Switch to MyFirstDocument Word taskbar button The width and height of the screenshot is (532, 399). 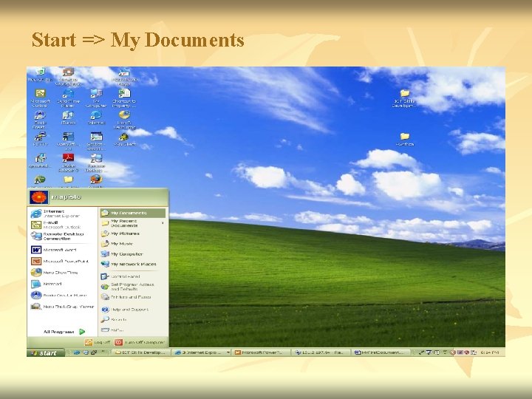point(381,352)
